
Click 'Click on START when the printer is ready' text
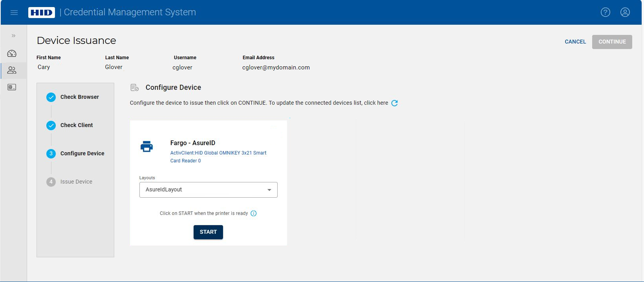click(204, 213)
